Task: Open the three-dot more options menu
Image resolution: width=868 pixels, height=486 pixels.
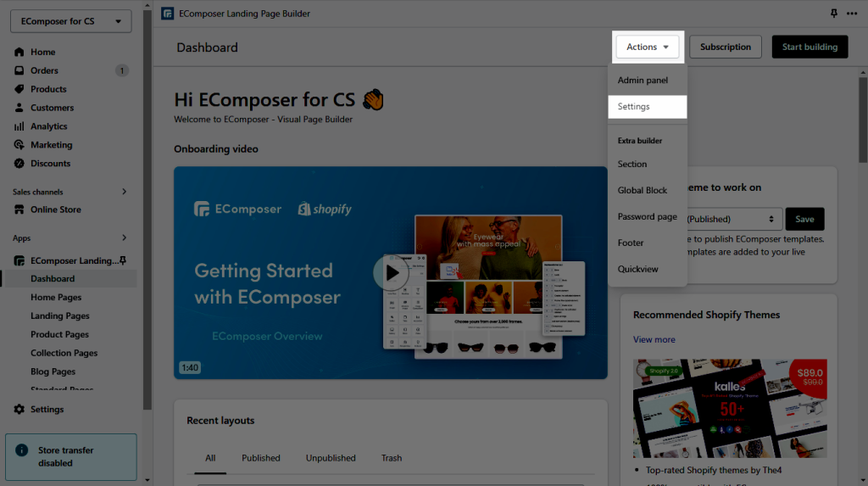Action: coord(852,14)
